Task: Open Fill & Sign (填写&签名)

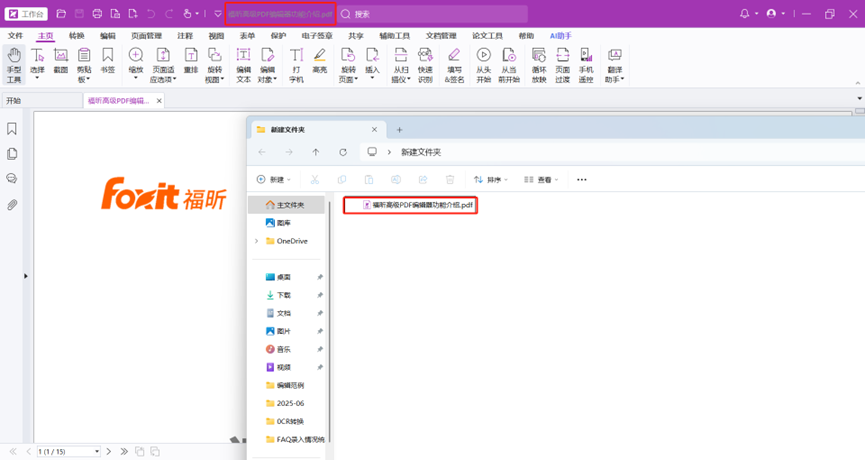Action: (x=454, y=65)
